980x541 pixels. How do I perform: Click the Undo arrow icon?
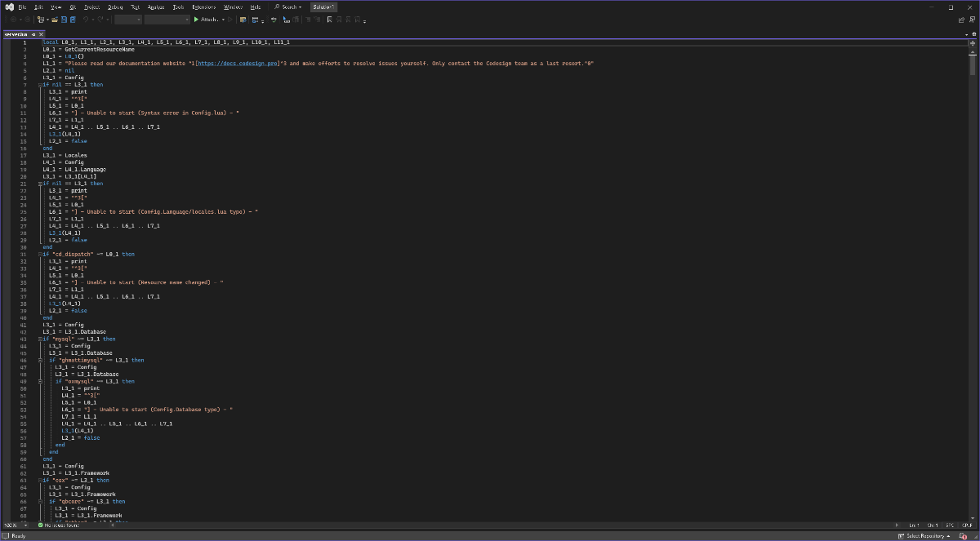[87, 19]
